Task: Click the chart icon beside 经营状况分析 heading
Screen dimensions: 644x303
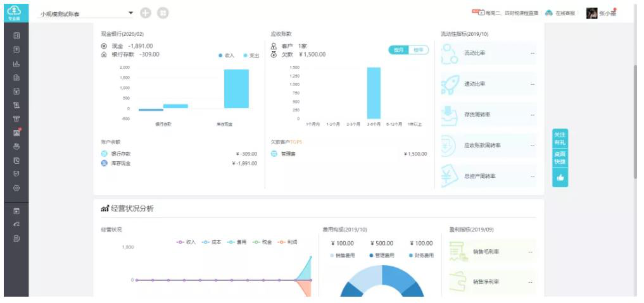Action: 104,209
